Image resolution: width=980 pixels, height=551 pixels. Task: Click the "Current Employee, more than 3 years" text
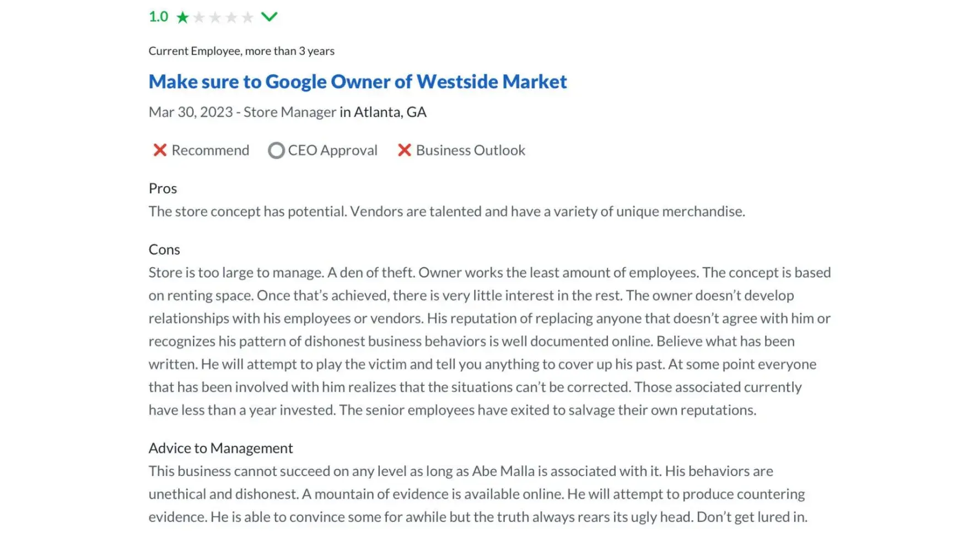(x=241, y=51)
